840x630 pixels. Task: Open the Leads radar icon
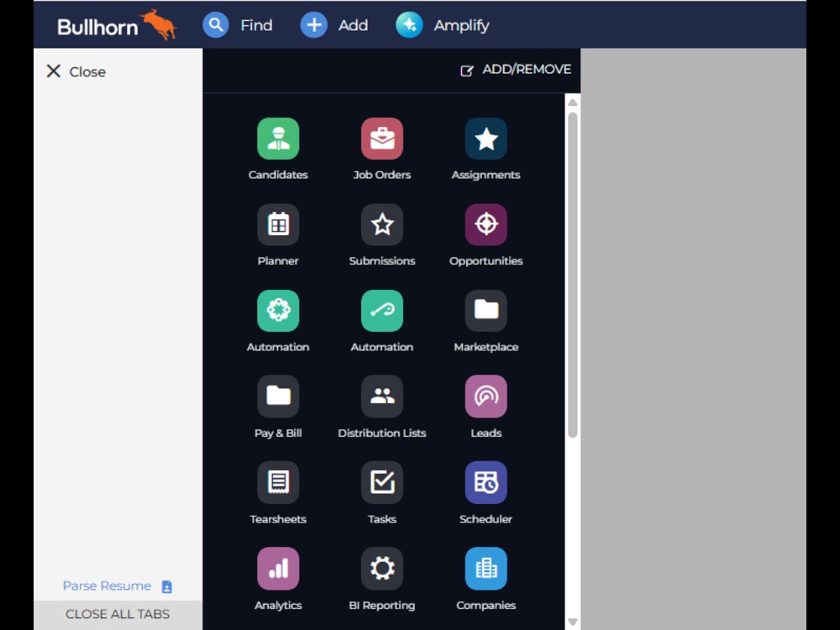click(486, 396)
